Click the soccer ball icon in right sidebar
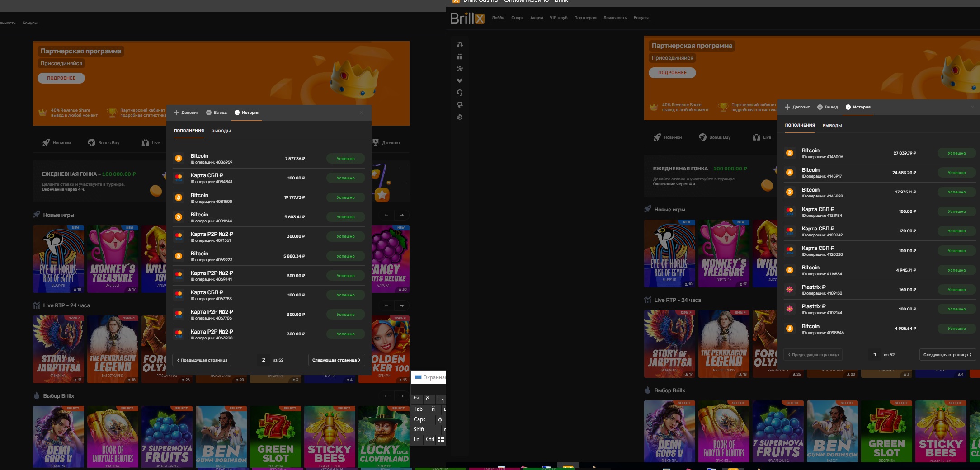The width and height of the screenshot is (980, 470). (460, 105)
